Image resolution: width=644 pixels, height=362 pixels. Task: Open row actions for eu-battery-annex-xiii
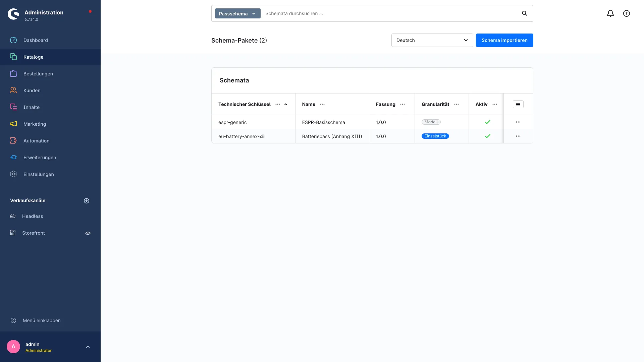(x=518, y=136)
